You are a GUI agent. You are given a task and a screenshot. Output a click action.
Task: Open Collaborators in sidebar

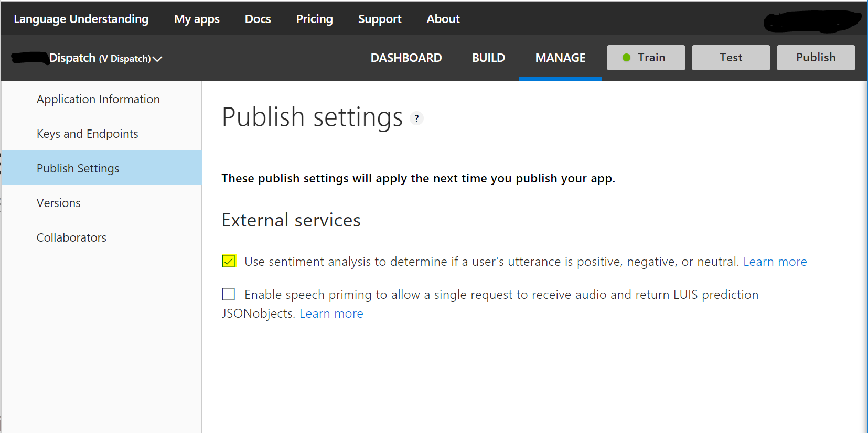(x=102, y=237)
